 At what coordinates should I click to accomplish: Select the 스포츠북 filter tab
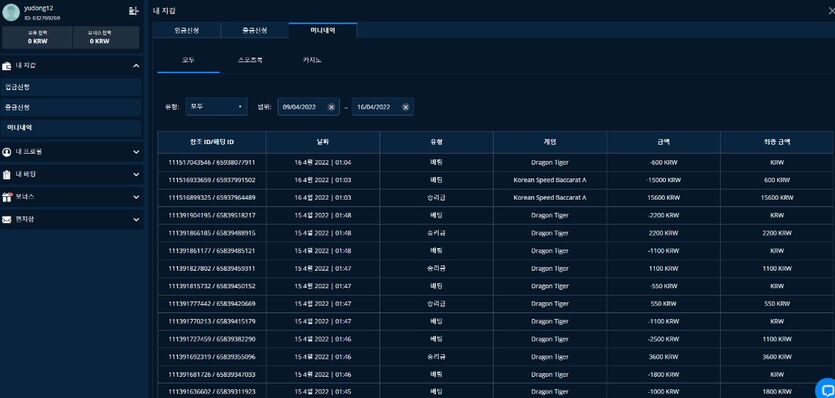[x=250, y=60]
